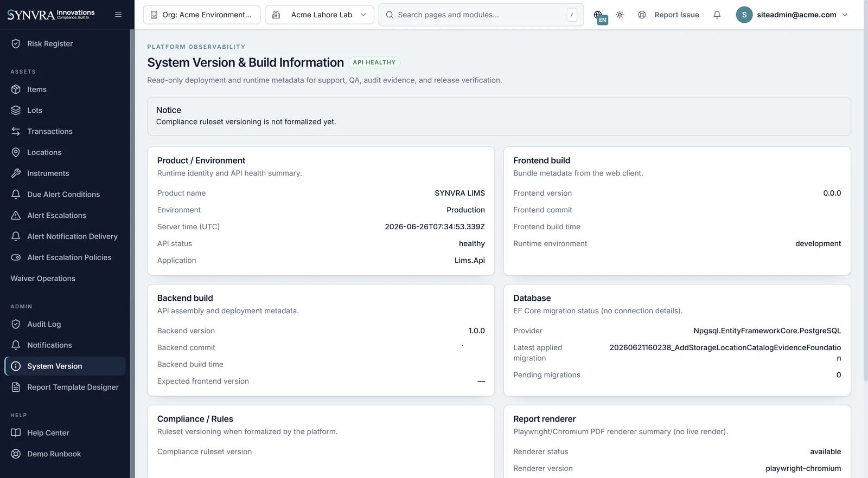Click the sidebar vertical scrollbar

point(132,254)
